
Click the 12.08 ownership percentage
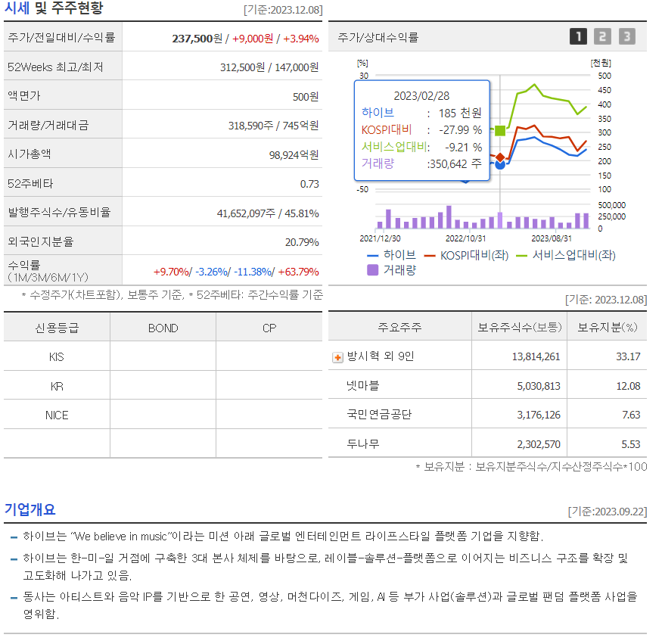pos(628,386)
